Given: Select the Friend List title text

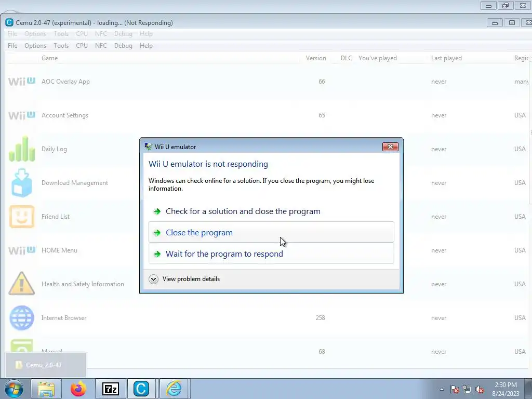Looking at the screenshot, I should pyautogui.click(x=56, y=217).
